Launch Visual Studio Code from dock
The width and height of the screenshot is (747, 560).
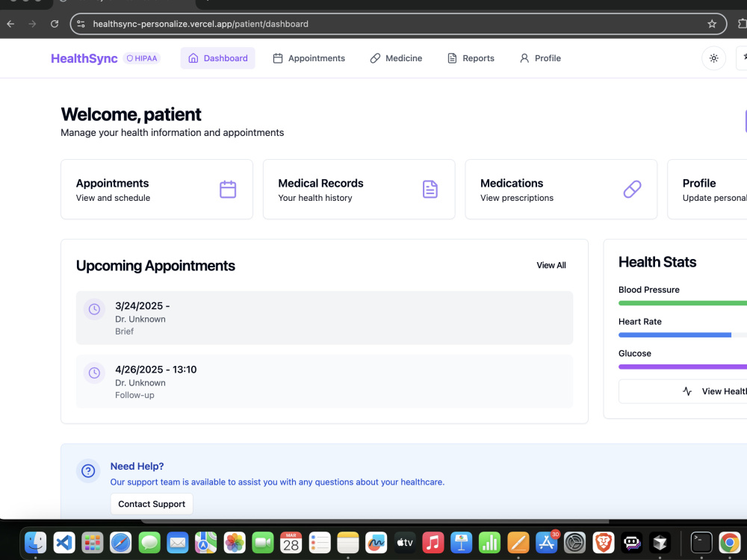(63, 543)
